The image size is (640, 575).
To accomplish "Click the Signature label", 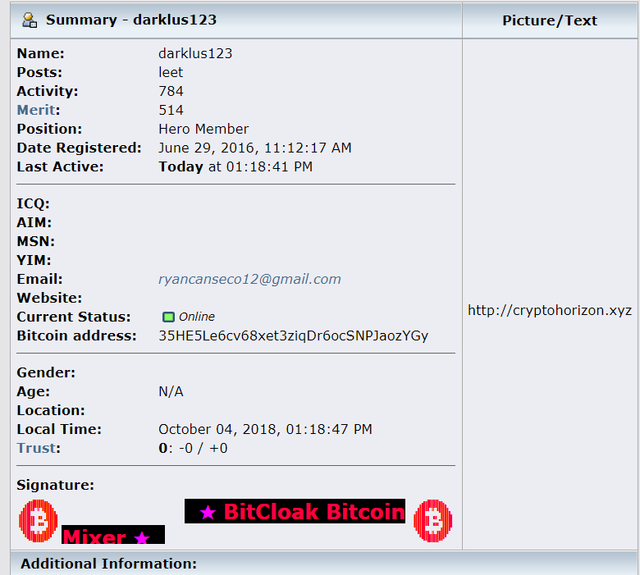I will point(55,485).
